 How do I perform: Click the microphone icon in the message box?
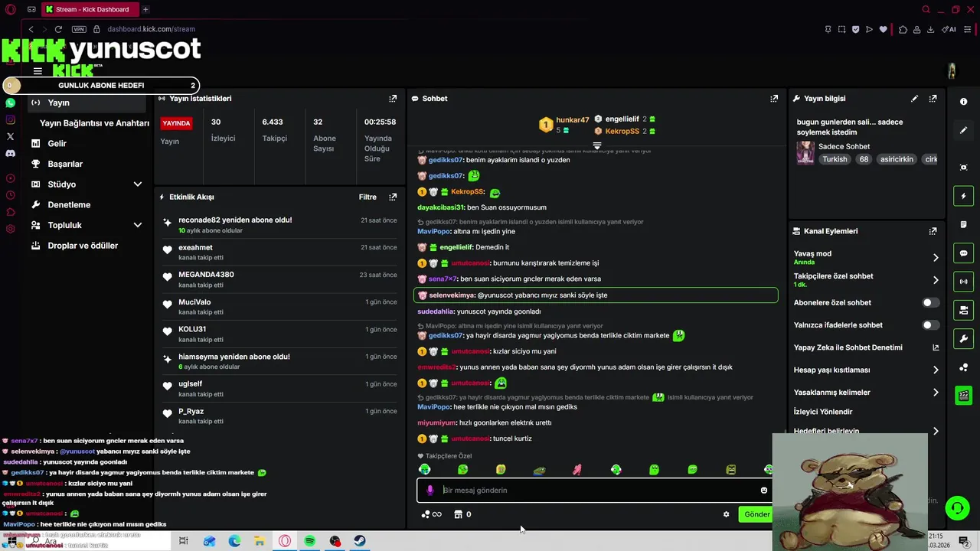(430, 491)
